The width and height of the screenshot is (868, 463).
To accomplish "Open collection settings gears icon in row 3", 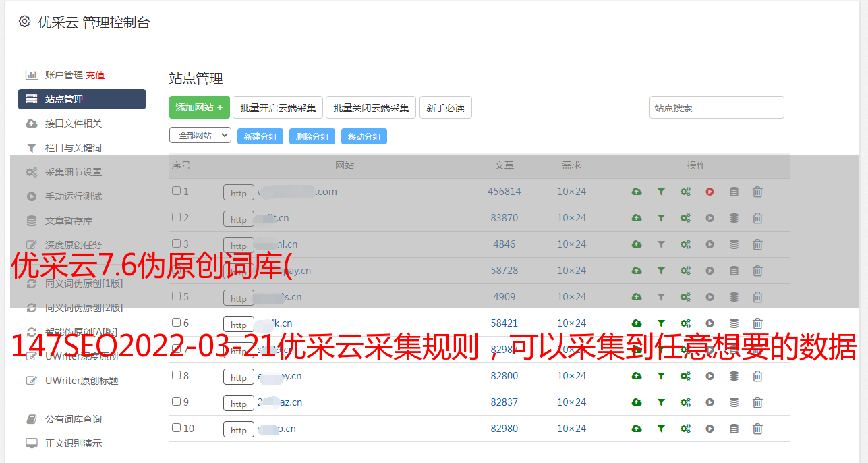I will pyautogui.click(x=685, y=244).
